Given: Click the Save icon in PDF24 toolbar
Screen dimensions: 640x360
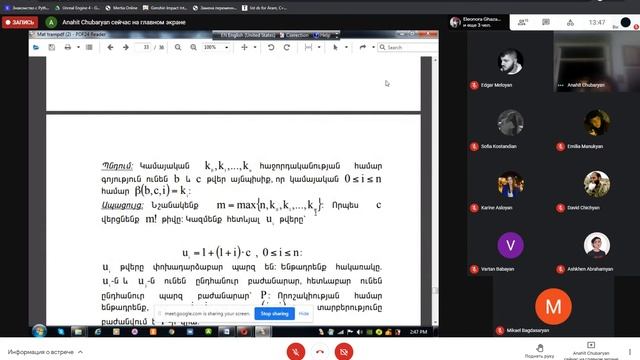Looking at the screenshot, I should pos(52,47).
